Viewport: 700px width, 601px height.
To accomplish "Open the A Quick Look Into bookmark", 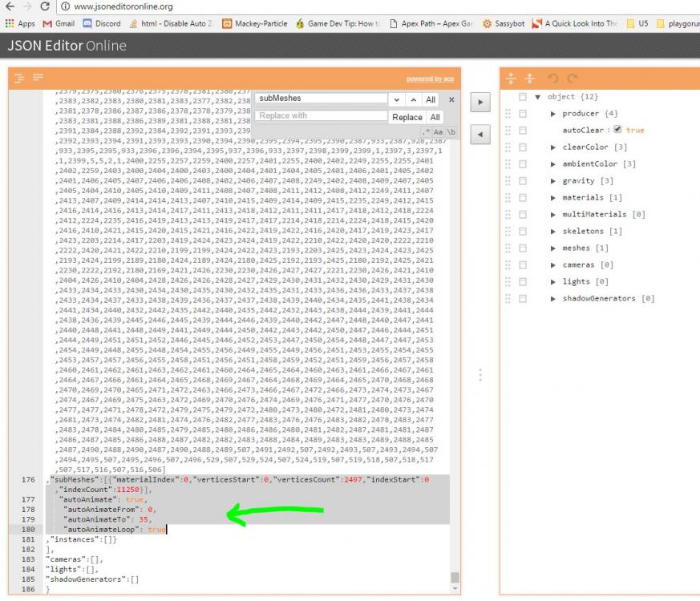I will click(x=575, y=24).
